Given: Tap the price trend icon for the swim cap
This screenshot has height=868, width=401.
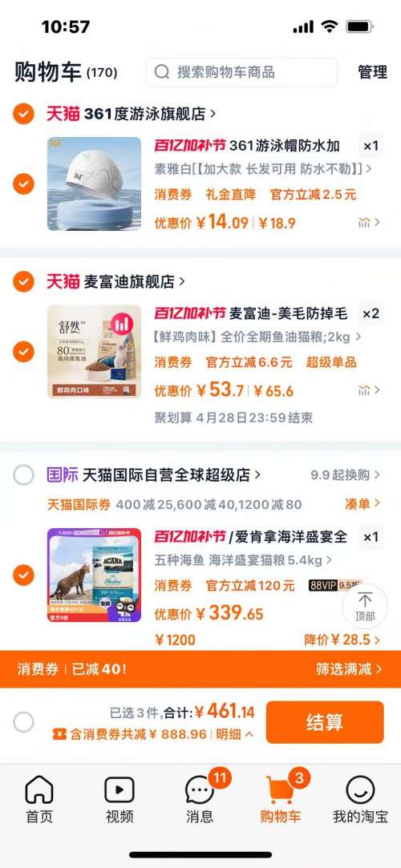Looking at the screenshot, I should click(x=364, y=223).
